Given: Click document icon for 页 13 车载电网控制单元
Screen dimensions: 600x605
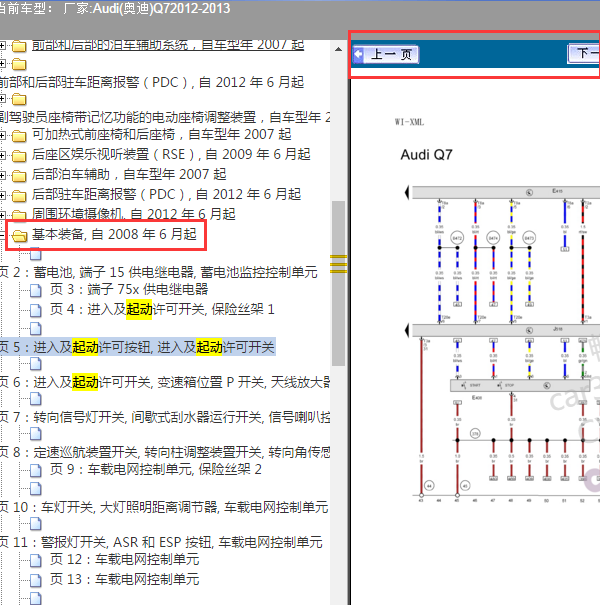Looking at the screenshot, I should coord(35,580).
